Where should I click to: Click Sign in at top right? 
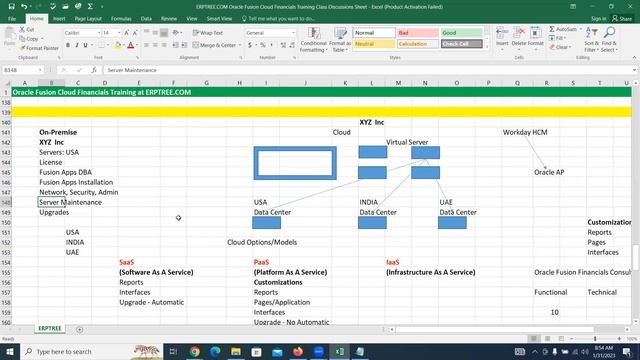[598, 18]
